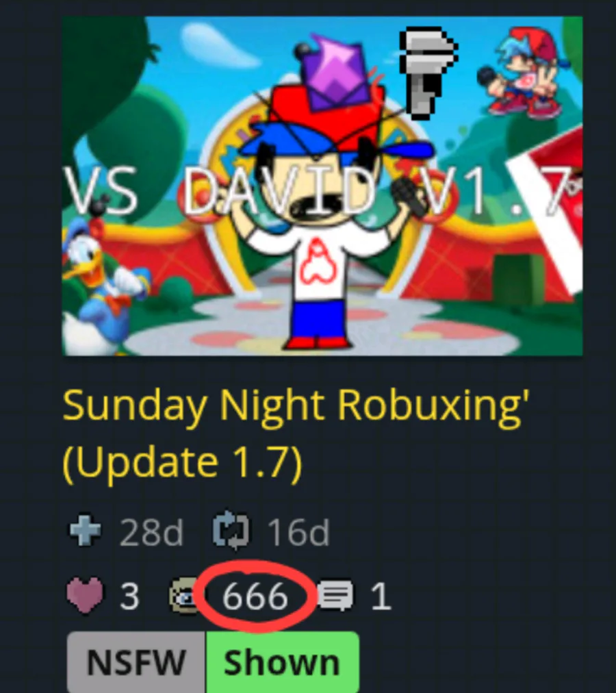
Task: Open the Sunday Night Robuxing' title link
Action: pos(296,436)
